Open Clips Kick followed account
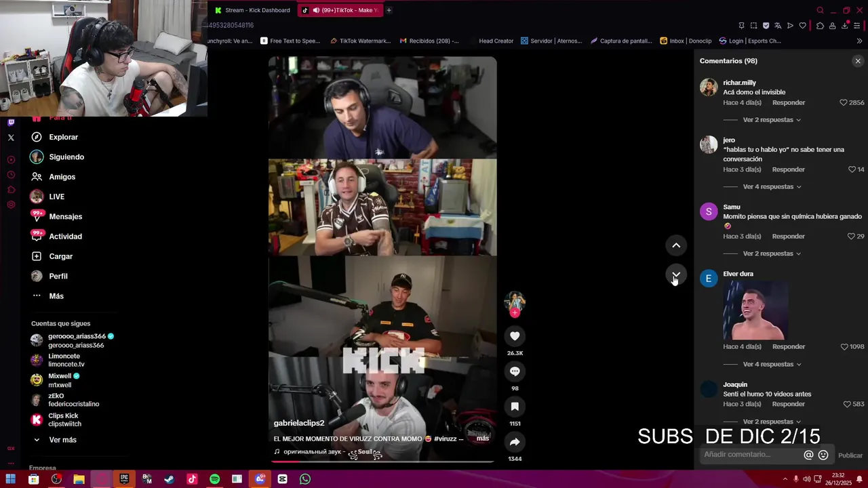This screenshot has width=868, height=488. point(56,420)
